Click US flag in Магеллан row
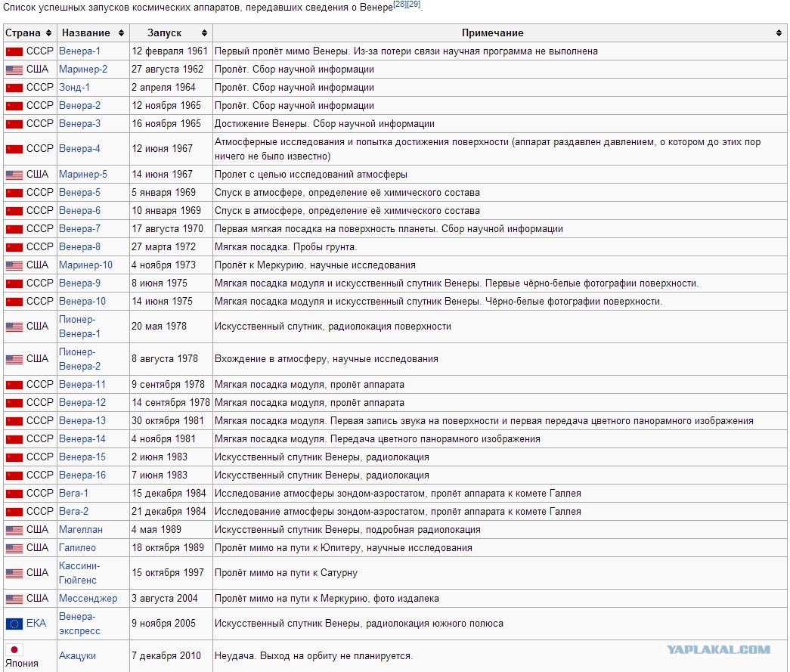Viewport: 790px width, 672px height. (14, 530)
